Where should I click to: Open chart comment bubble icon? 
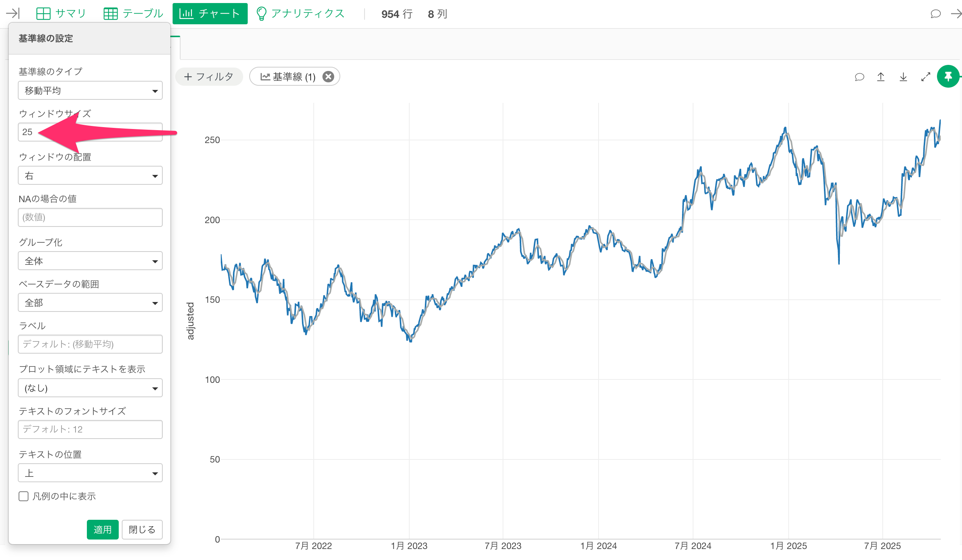[859, 77]
